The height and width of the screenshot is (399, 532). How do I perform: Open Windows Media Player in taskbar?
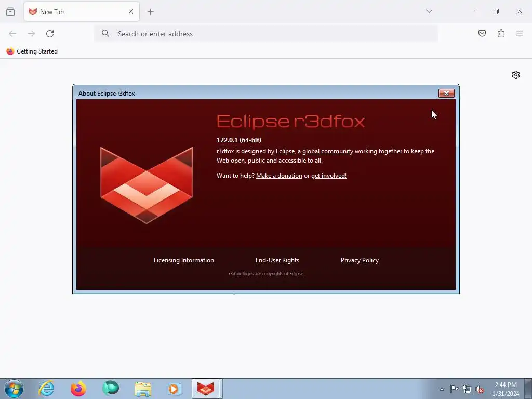point(175,389)
